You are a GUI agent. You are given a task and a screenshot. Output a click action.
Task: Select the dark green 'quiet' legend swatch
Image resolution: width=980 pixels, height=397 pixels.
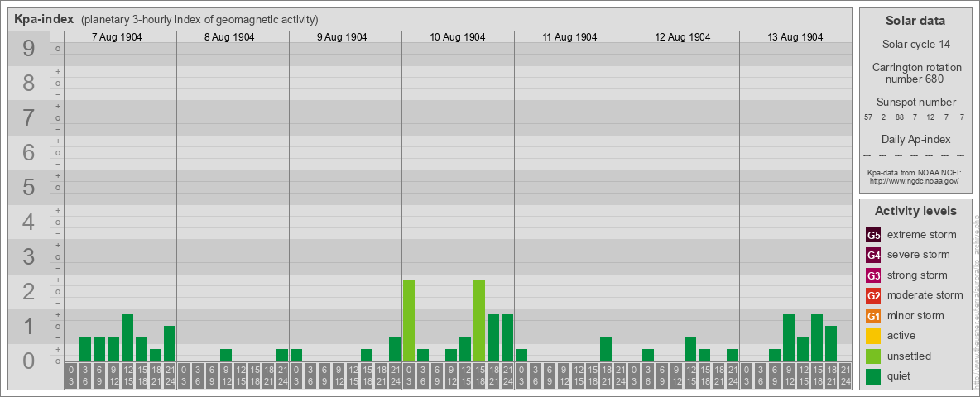tap(874, 376)
